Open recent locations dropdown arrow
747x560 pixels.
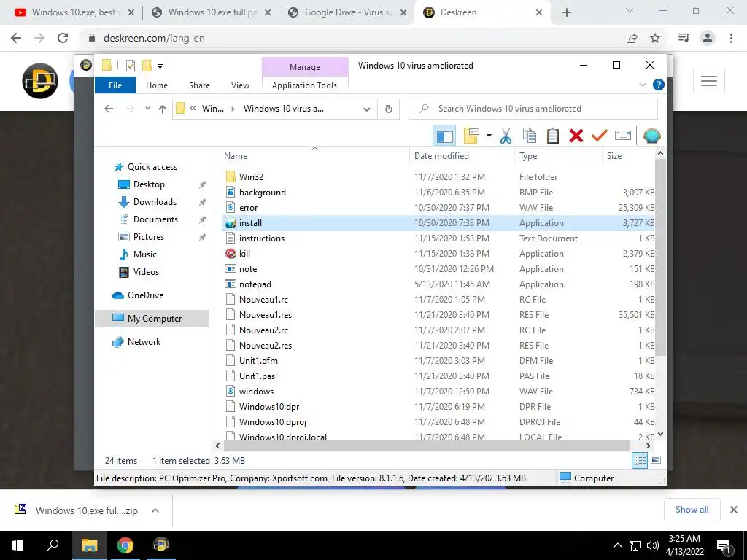(147, 109)
